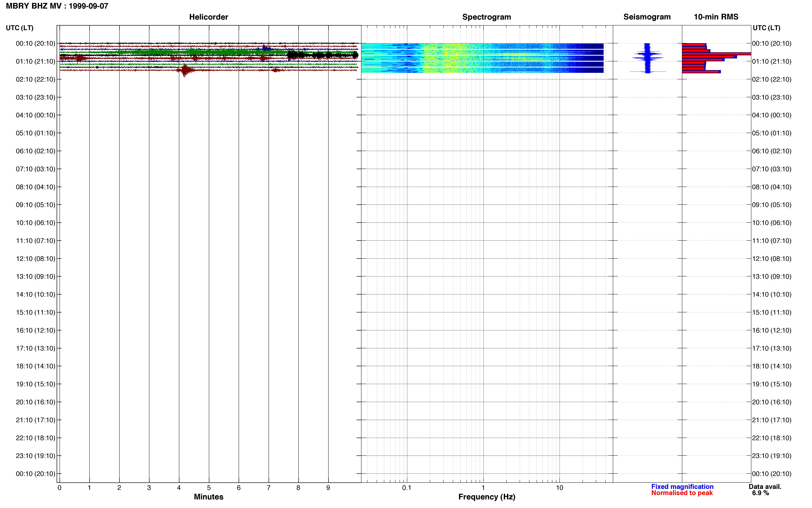Select the Spectrogram panel heading

click(x=487, y=17)
